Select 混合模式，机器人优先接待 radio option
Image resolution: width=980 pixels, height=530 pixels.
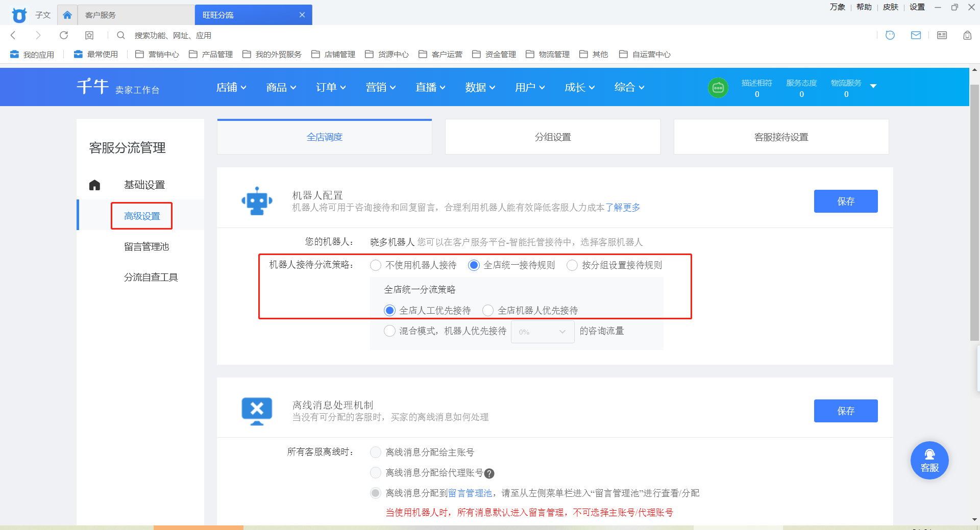pos(389,331)
